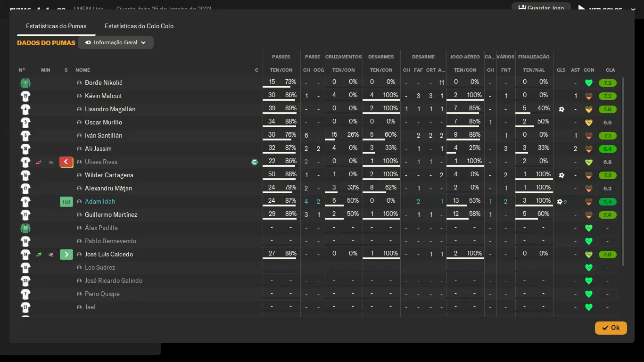Sort by the Nº column header
Viewport: 644px width, 362px height.
[22, 70]
